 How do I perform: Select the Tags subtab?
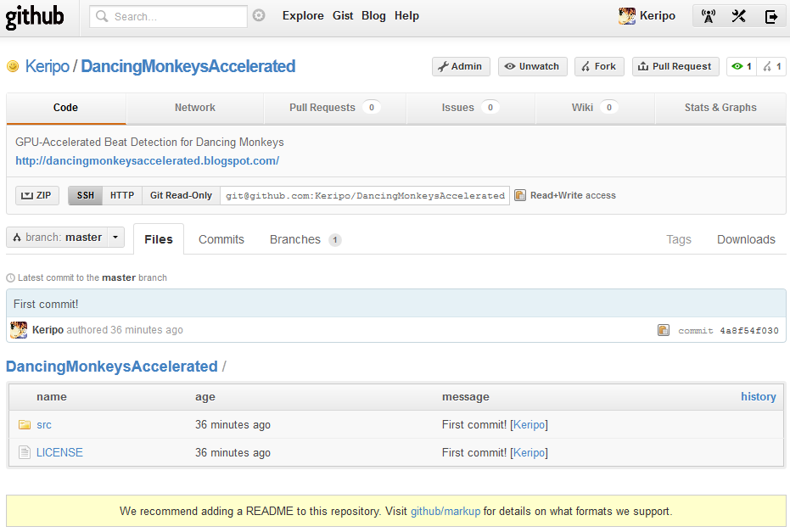(678, 239)
